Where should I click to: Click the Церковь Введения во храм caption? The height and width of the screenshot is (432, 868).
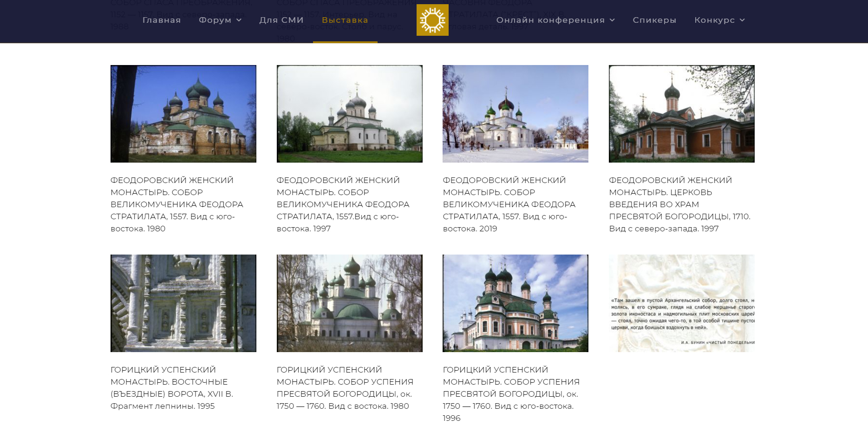pyautogui.click(x=679, y=204)
